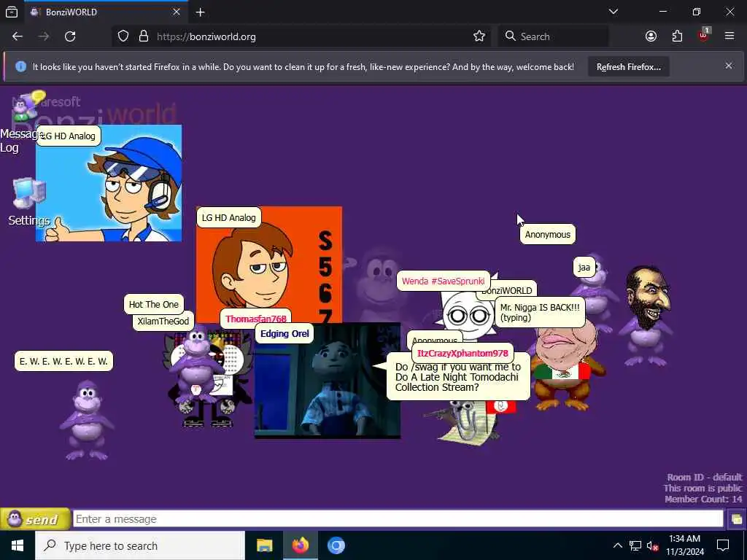
Task: Click the jaa speech bubble
Action: (x=584, y=267)
